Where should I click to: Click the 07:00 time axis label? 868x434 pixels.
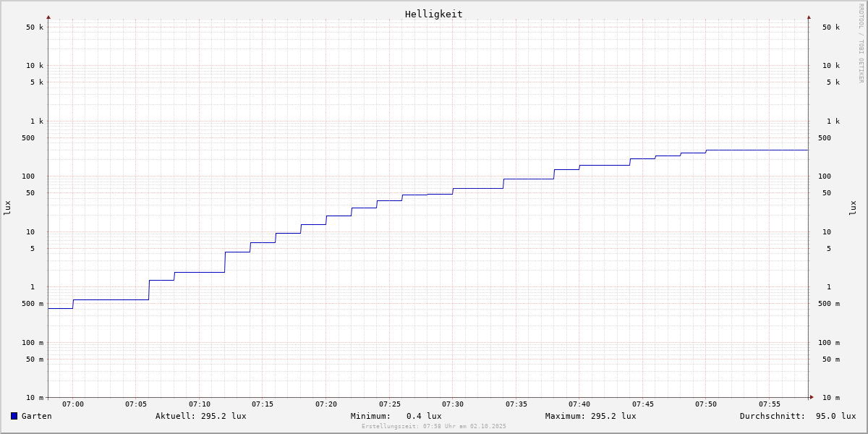73,404
